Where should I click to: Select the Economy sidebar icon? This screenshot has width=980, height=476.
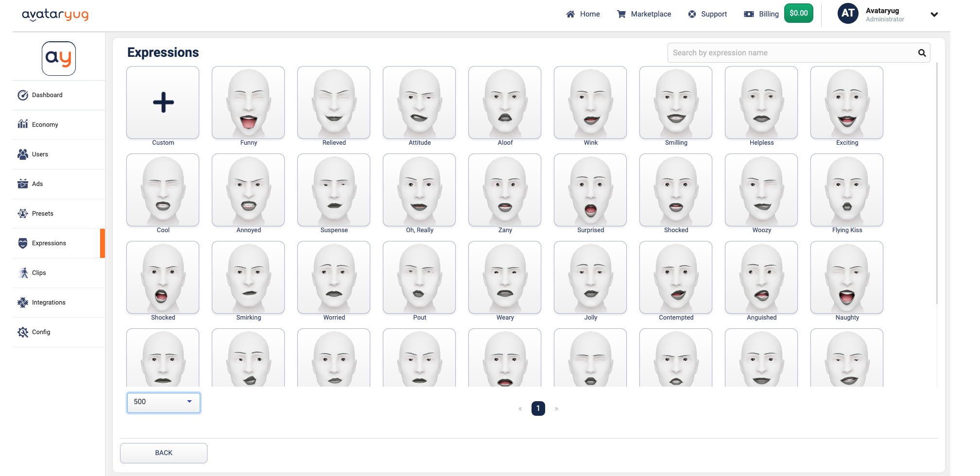[x=23, y=124]
